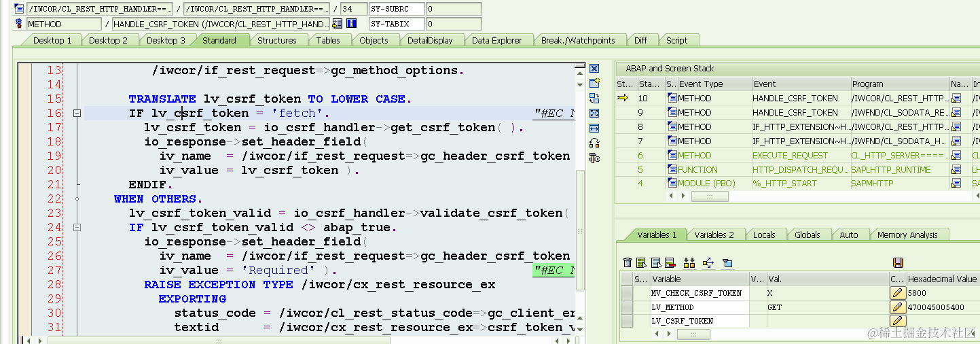Screen dimensions: 980x344
Task: Click the filter icon in Variables toolbar
Action: (727, 262)
